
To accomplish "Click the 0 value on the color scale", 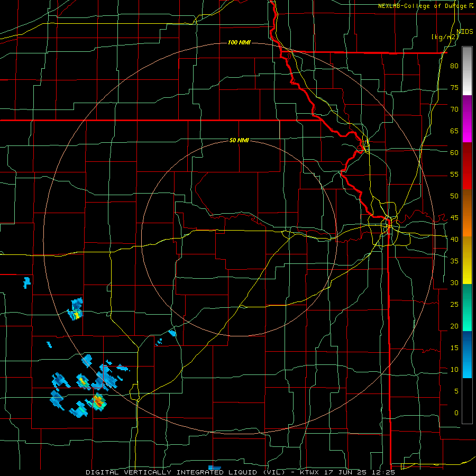I will [x=456, y=413].
